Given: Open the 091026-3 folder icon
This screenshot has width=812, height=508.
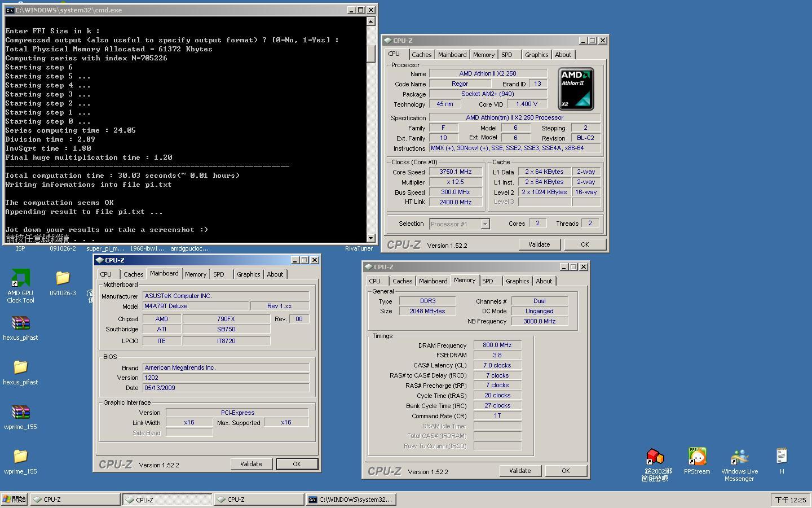Looking at the screenshot, I should (63, 278).
